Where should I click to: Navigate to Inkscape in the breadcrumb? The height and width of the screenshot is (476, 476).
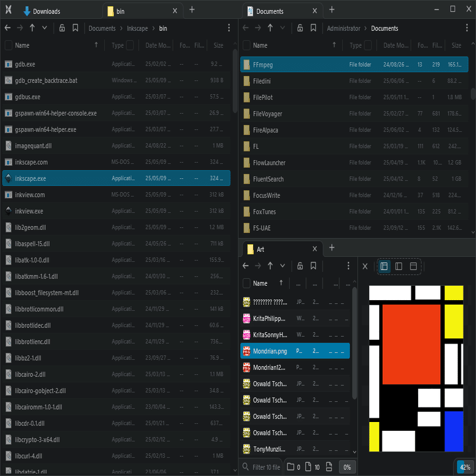click(138, 28)
